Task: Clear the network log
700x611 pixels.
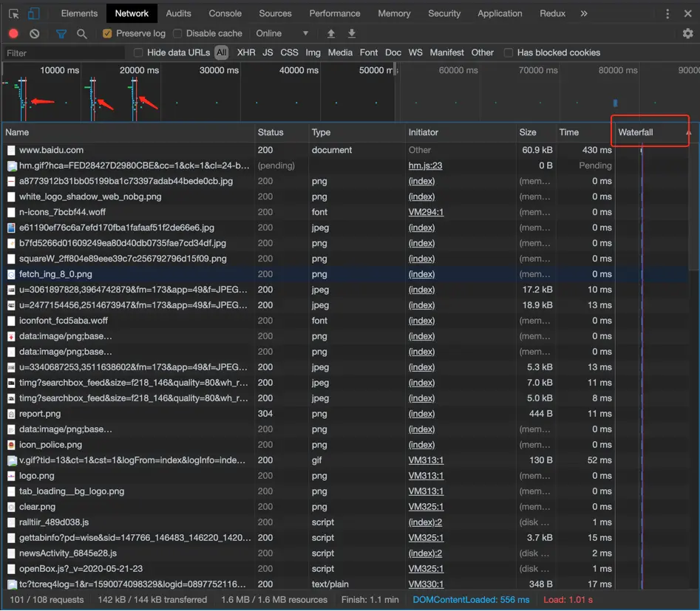Action: click(x=34, y=33)
